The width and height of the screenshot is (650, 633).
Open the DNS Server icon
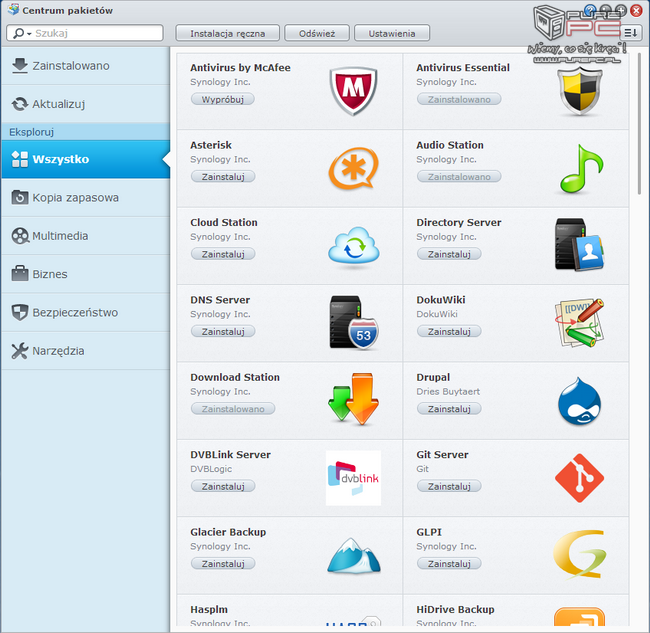[354, 323]
